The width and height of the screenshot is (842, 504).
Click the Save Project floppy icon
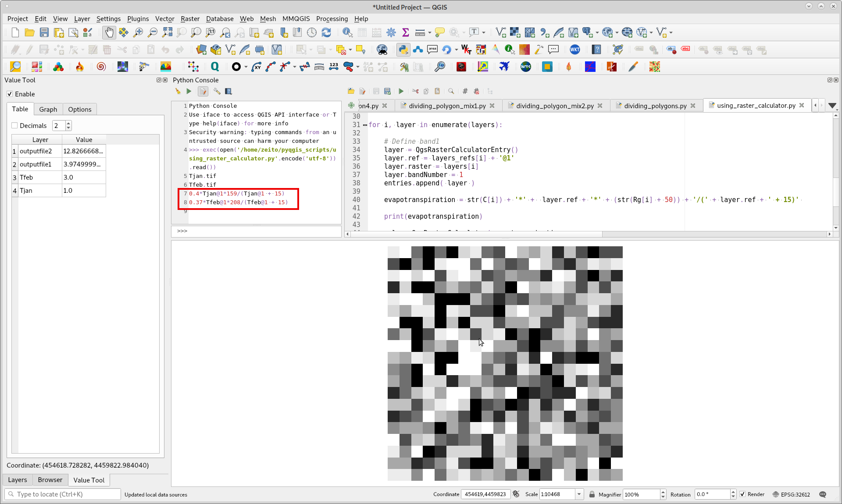(x=44, y=32)
